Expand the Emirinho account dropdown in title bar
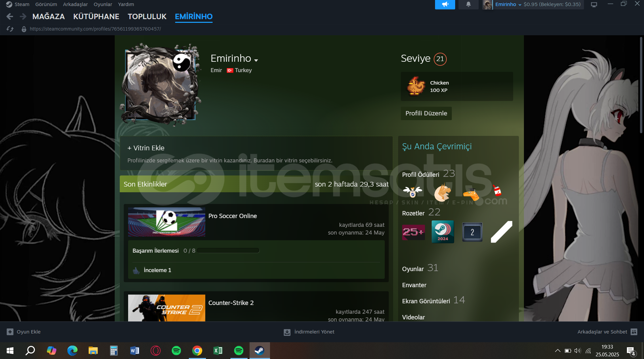Viewport: 644px width, 359px height. pyautogui.click(x=520, y=5)
